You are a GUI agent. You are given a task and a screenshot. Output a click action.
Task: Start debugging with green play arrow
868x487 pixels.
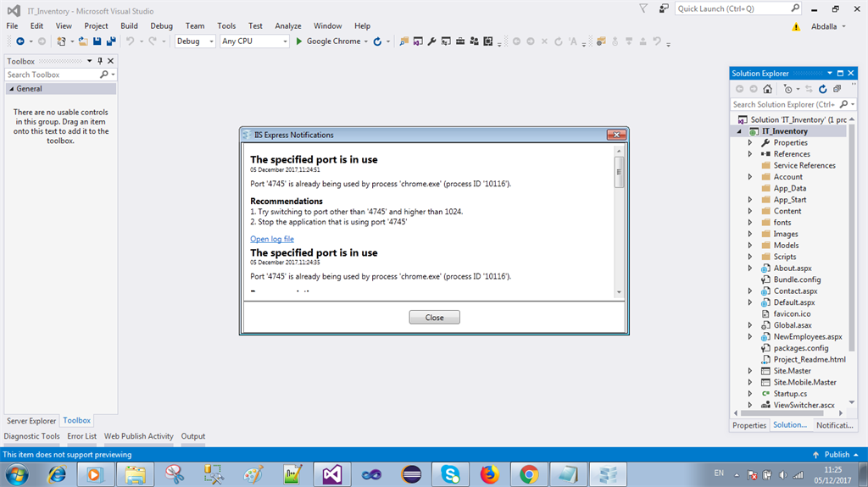299,42
